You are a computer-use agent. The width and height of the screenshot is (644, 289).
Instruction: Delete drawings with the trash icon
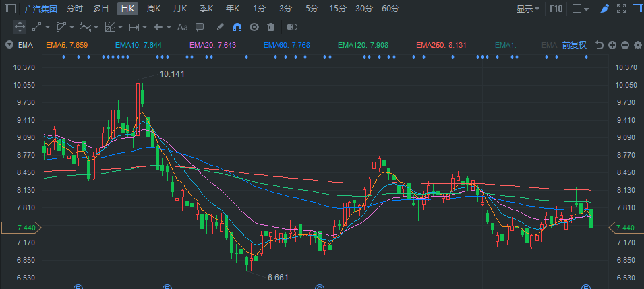tap(270, 27)
